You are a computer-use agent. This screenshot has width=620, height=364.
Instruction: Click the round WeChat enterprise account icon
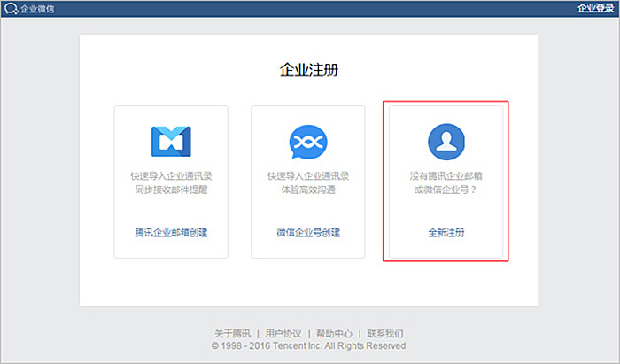pyautogui.click(x=308, y=140)
